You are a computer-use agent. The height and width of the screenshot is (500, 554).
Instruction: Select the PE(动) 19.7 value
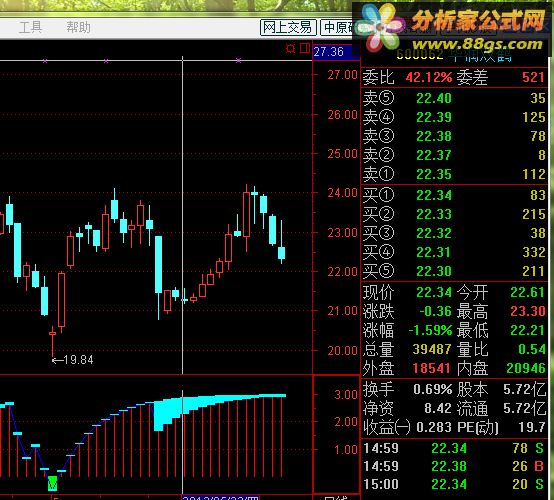(x=531, y=428)
